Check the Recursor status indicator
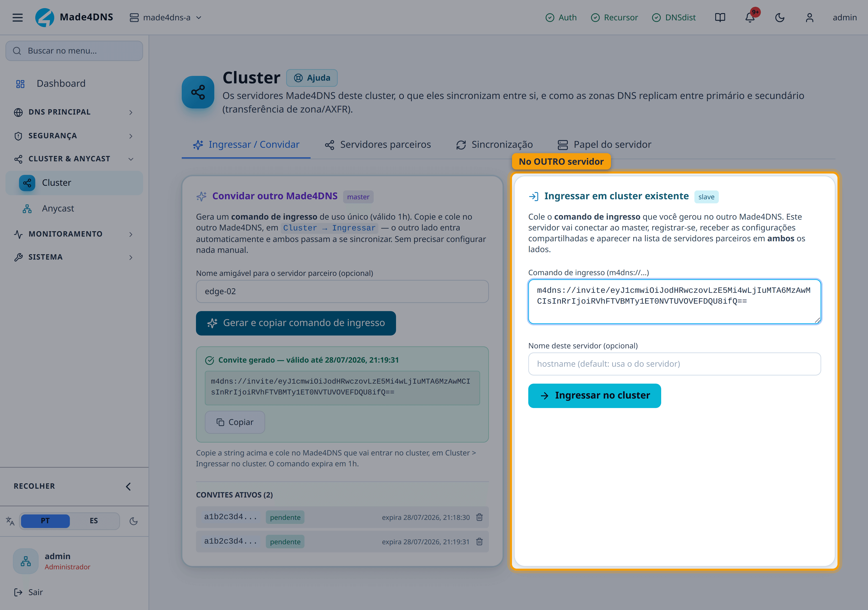The width and height of the screenshot is (868, 610). [614, 18]
